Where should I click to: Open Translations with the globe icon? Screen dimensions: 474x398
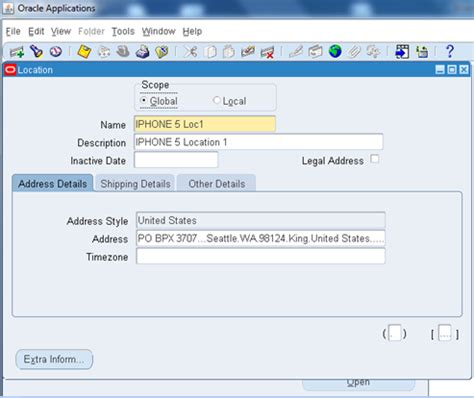pos(335,52)
